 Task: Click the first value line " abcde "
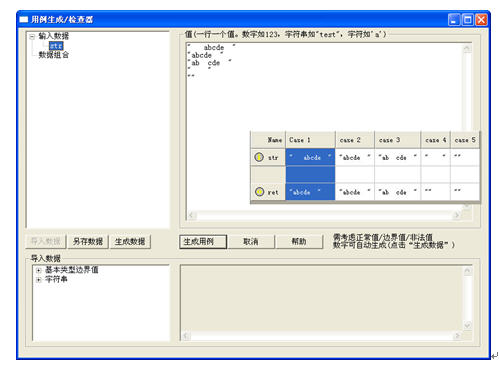pyautogui.click(x=211, y=47)
